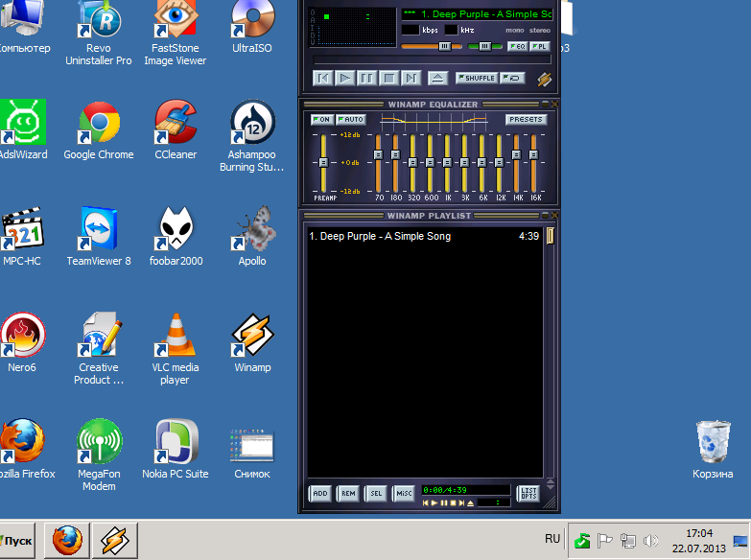Click the Winamp Stop button
Image resolution: width=751 pixels, height=560 pixels.
[x=388, y=78]
